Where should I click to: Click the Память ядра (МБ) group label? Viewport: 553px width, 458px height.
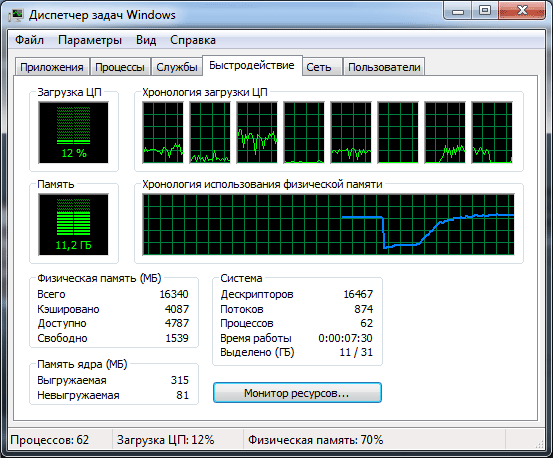tap(82, 364)
